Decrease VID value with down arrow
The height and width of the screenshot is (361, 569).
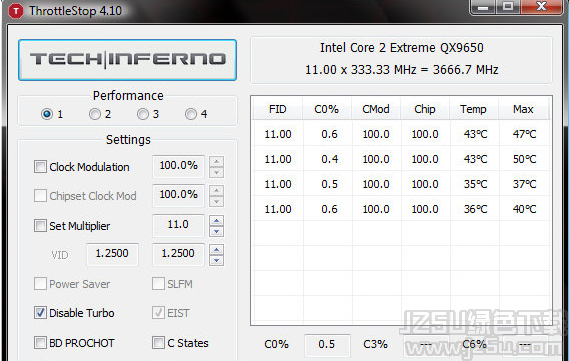216,261
